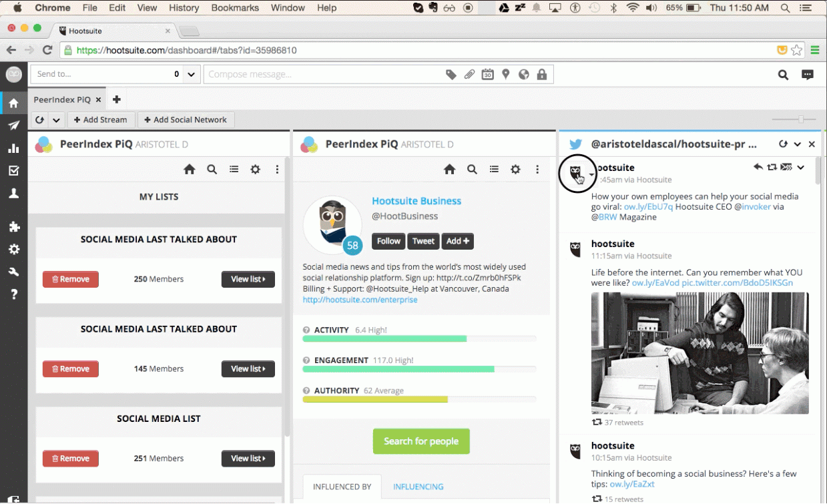The image size is (827, 504).
Task: Open the ow.ly/EbU7q link
Action: [x=648, y=207]
